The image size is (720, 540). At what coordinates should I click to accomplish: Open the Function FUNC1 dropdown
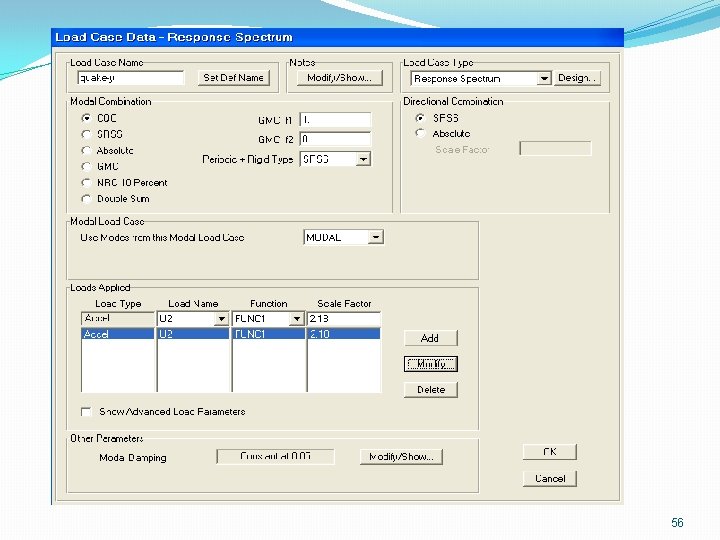point(297,319)
